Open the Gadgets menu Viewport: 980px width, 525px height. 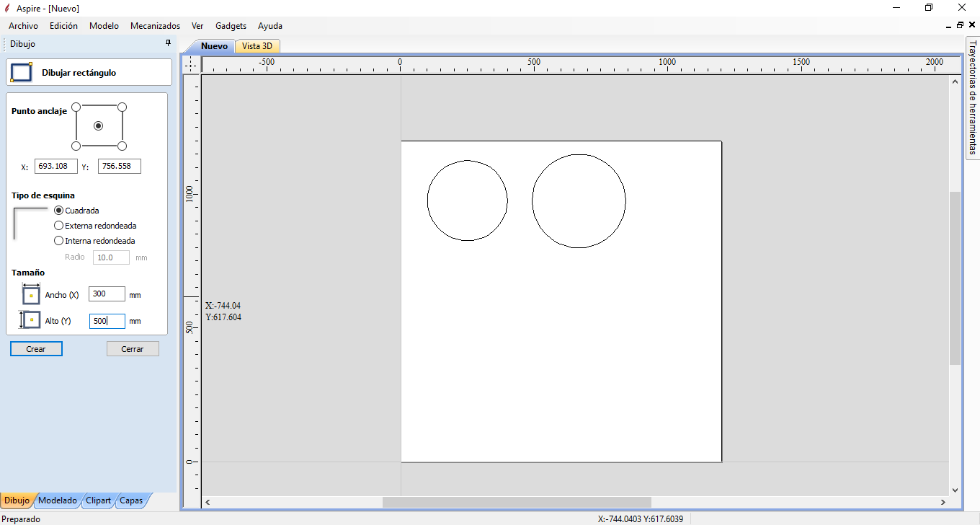click(231, 25)
